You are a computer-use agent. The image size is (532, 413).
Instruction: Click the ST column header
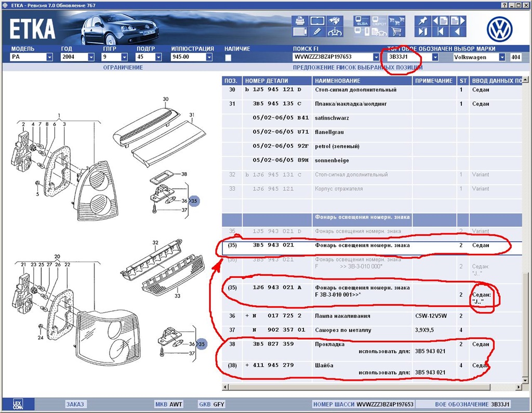(463, 81)
